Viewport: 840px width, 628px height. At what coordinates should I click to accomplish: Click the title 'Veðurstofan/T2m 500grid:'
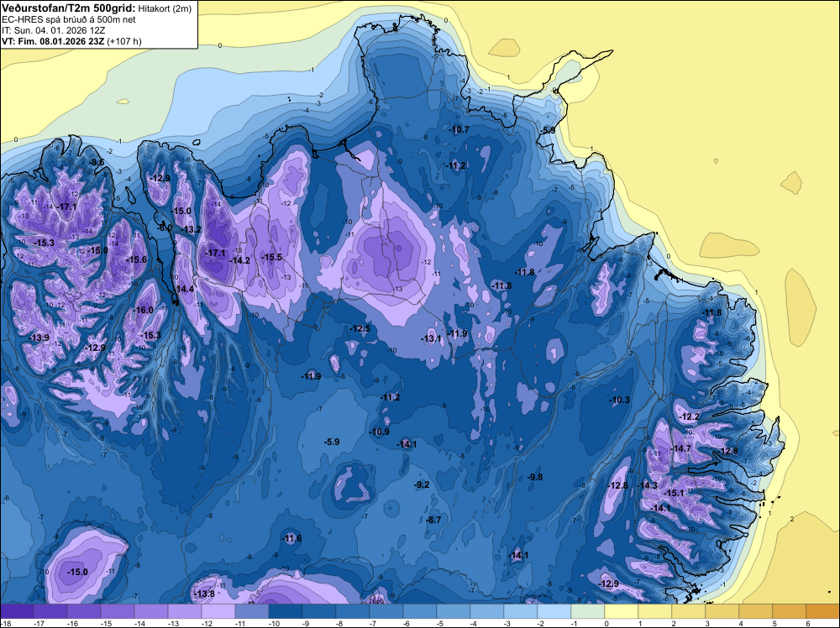pos(69,8)
